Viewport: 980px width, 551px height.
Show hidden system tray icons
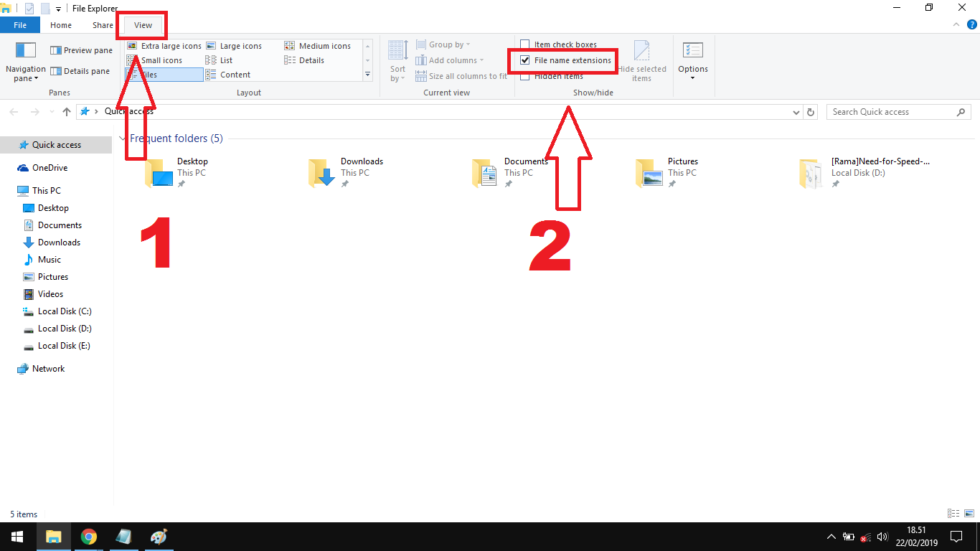click(831, 537)
